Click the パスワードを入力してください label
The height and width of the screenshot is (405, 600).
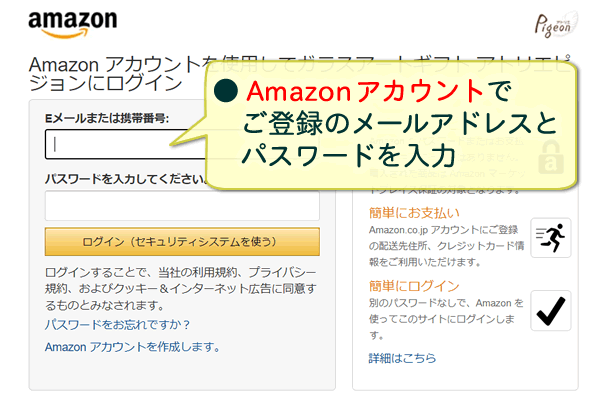click(126, 179)
